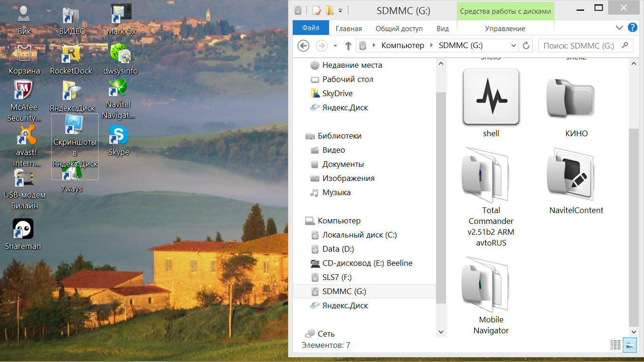Open recent locations dropdown arrow
Viewport: 644px width, 362px height.
tap(335, 46)
